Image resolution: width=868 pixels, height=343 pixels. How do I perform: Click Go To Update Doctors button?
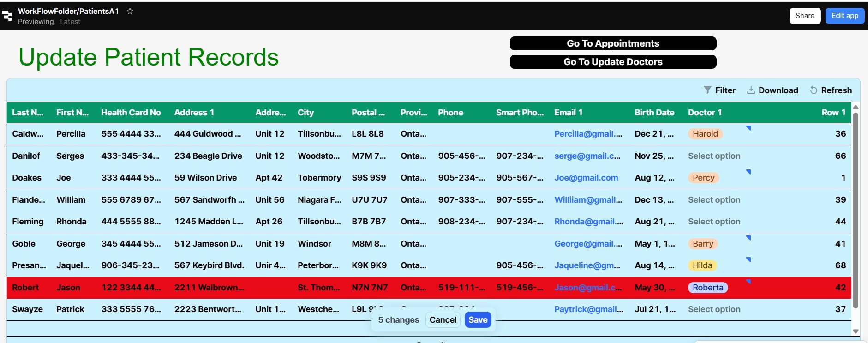(x=612, y=62)
